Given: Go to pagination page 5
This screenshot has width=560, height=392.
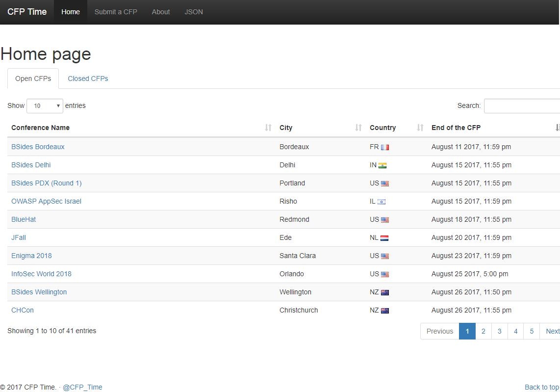Looking at the screenshot, I should point(532,331).
